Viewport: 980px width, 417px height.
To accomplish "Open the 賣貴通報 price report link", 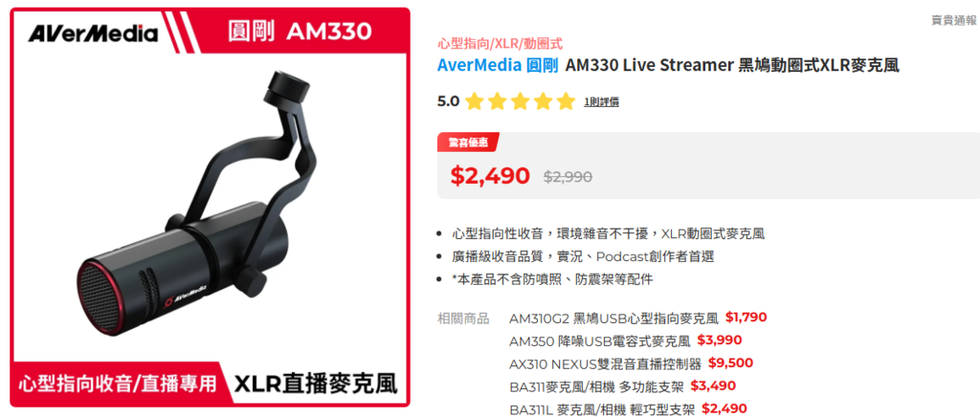I will tap(954, 21).
